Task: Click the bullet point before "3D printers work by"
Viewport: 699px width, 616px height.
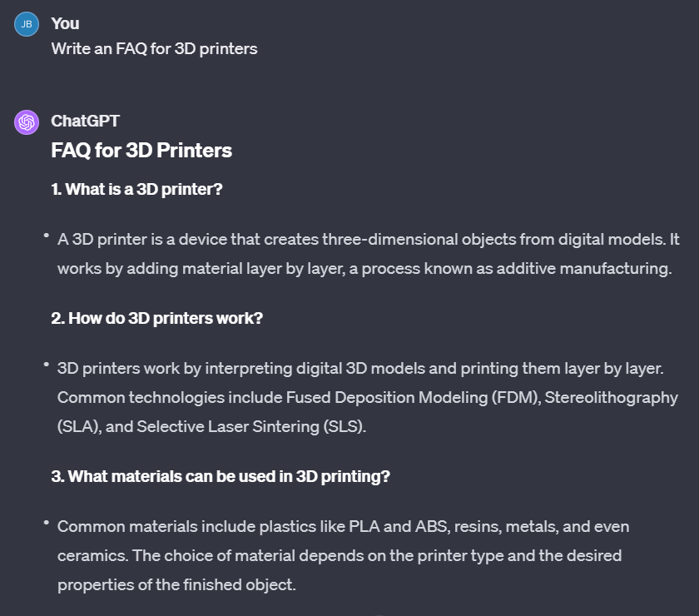Action: (x=47, y=366)
